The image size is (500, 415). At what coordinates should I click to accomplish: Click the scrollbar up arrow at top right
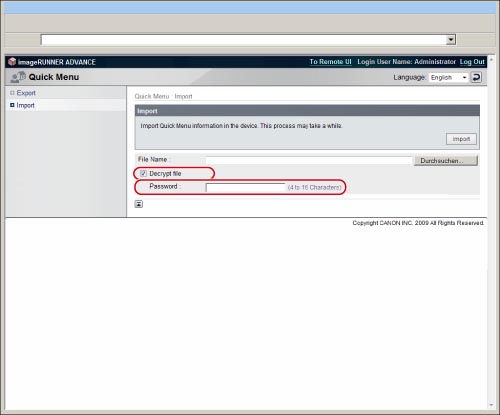tap(491, 59)
